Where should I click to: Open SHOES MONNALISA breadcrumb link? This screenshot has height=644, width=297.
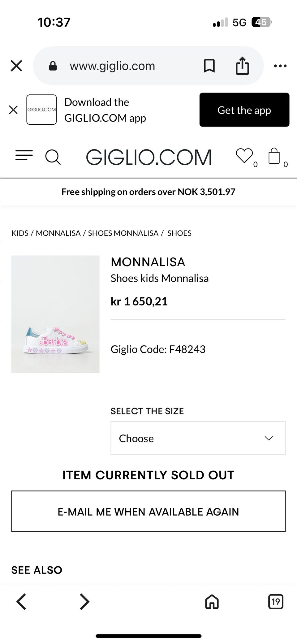pos(123,233)
